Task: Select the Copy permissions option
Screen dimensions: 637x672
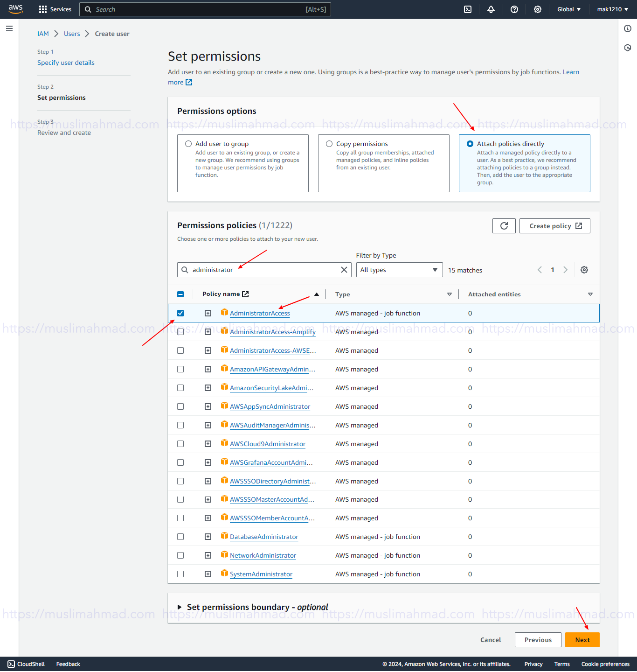Action: click(329, 144)
